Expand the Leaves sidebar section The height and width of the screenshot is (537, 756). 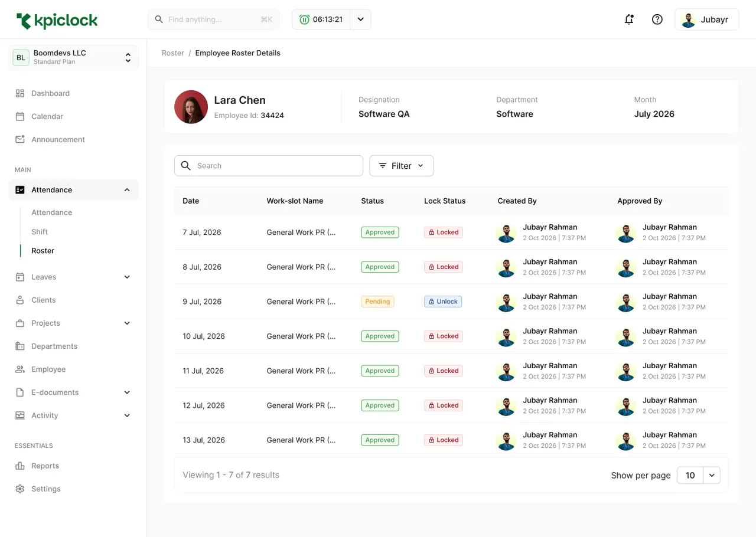127,277
